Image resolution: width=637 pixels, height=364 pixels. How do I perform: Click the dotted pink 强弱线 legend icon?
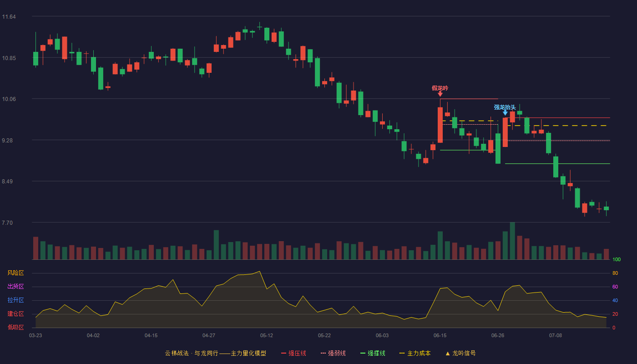pyautogui.click(x=323, y=353)
